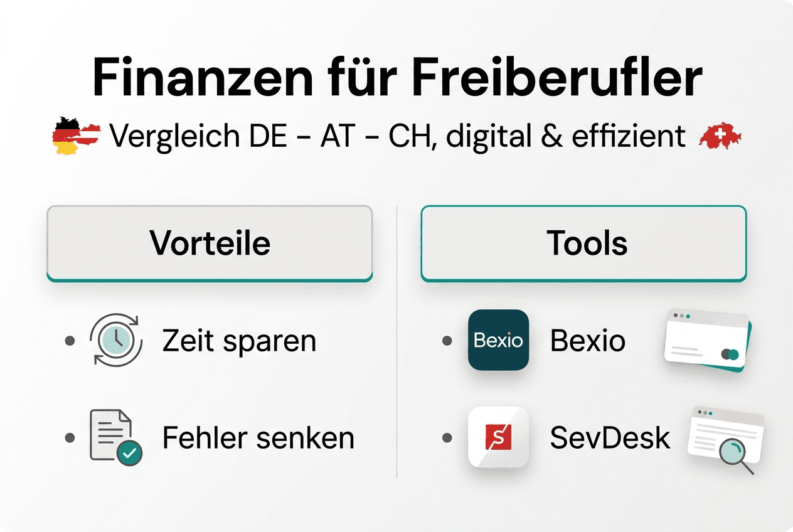
Task: Click the SevDesk text label
Action: (610, 438)
